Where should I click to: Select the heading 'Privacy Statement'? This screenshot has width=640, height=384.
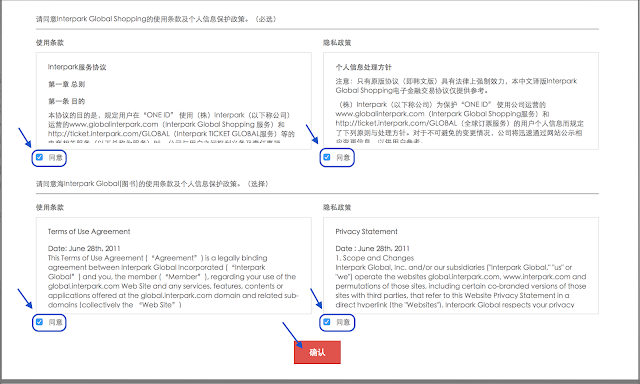tap(367, 231)
